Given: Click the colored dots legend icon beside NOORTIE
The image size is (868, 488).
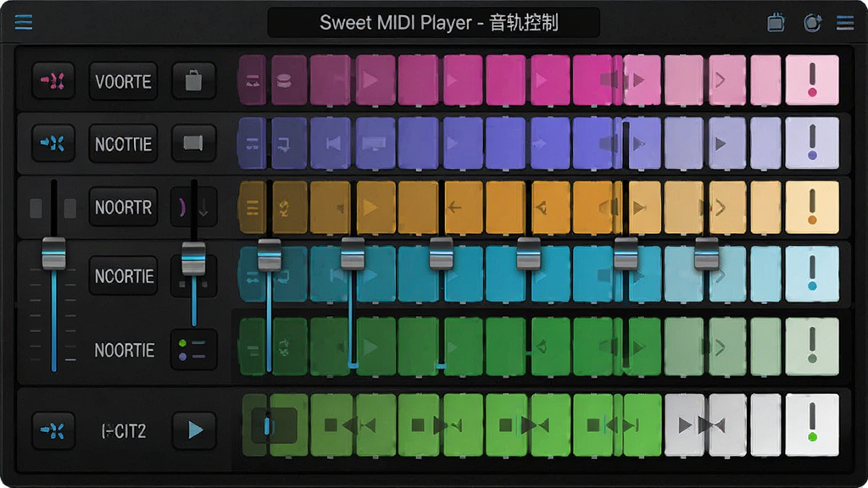Looking at the screenshot, I should point(193,350).
